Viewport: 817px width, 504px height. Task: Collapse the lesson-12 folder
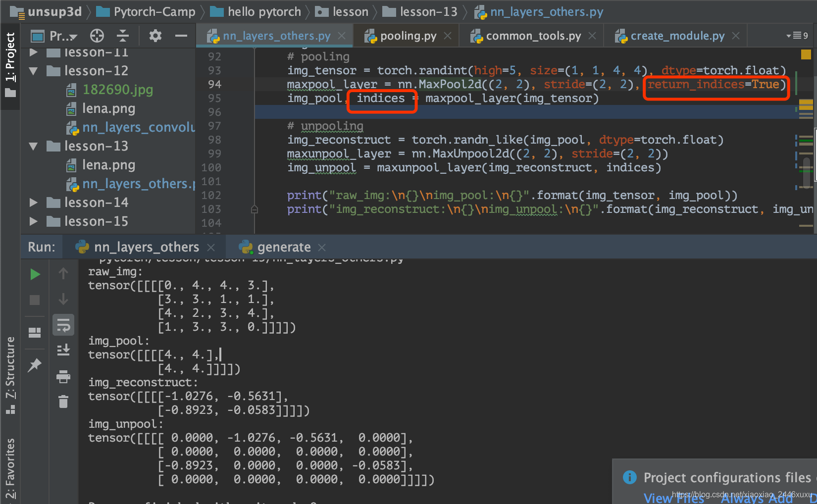click(x=34, y=71)
